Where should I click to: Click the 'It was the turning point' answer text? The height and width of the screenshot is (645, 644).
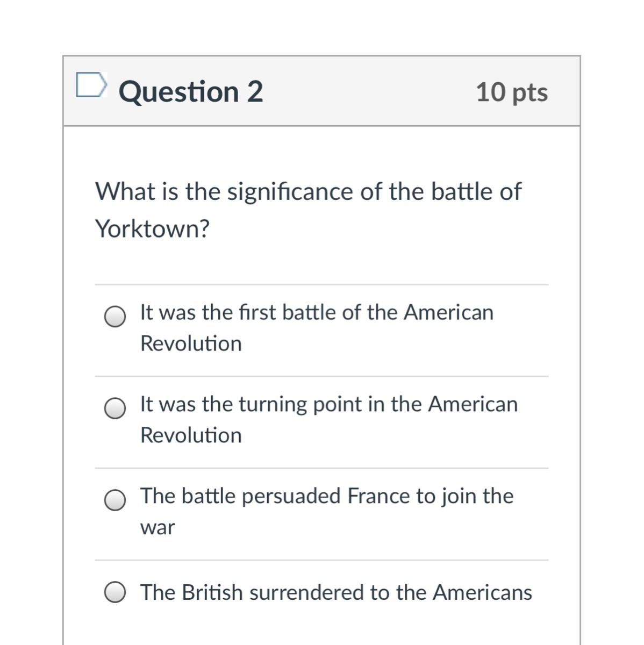point(328,404)
